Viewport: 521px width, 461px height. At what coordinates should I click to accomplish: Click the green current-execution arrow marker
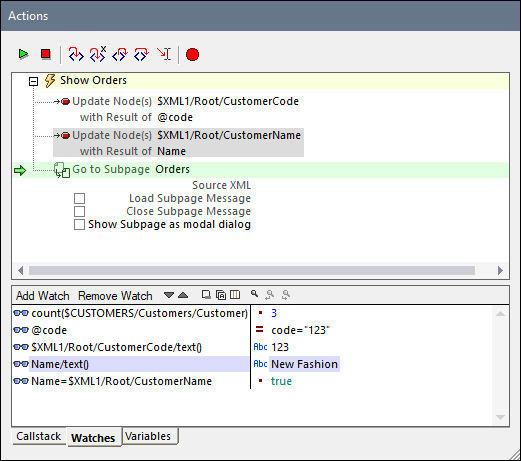[20, 171]
